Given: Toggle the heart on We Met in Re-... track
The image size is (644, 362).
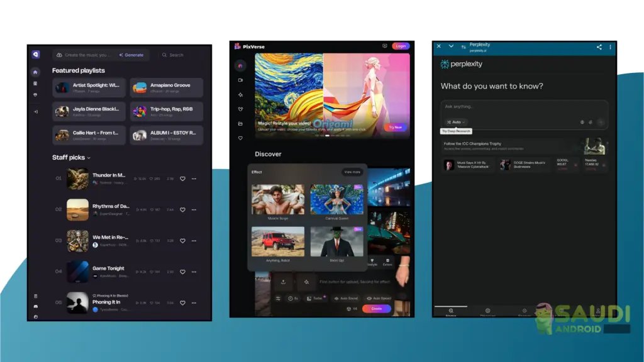Looking at the screenshot, I should (183, 241).
